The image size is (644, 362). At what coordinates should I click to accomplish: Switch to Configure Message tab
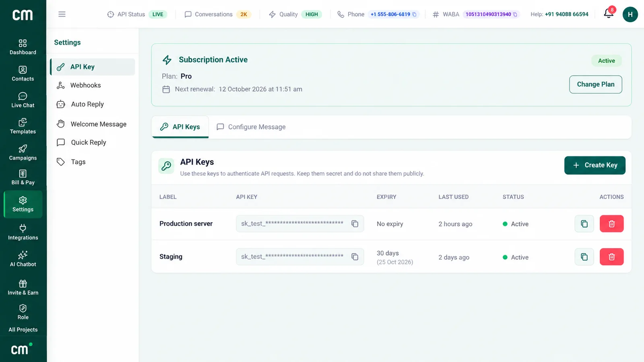251,127
